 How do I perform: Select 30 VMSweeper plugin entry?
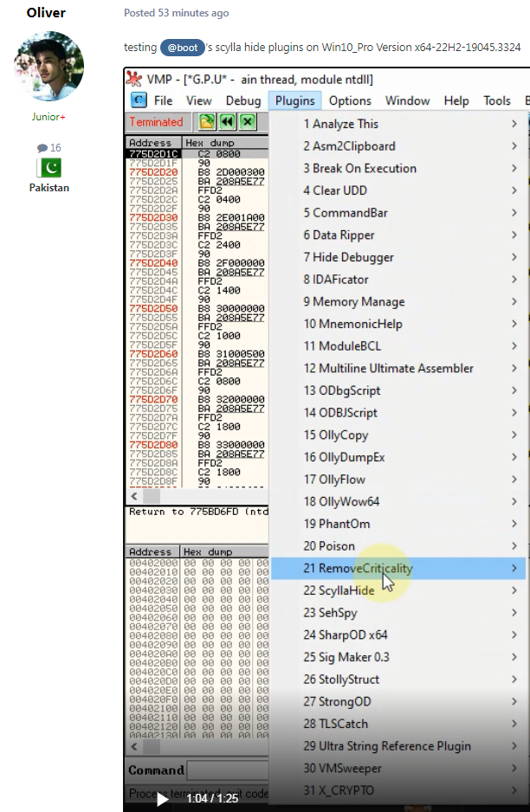(x=398, y=769)
